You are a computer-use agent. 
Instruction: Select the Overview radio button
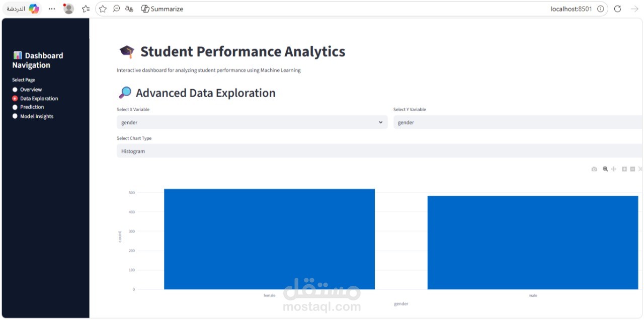[15, 90]
